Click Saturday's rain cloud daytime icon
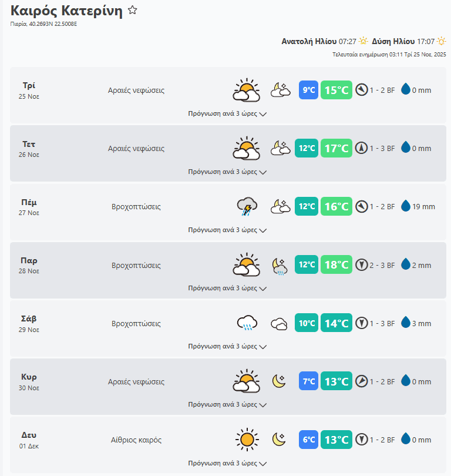Image resolution: width=451 pixels, height=476 pixels. (247, 323)
